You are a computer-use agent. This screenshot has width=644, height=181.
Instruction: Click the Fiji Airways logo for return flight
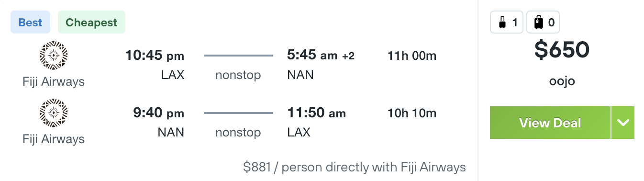(54, 114)
